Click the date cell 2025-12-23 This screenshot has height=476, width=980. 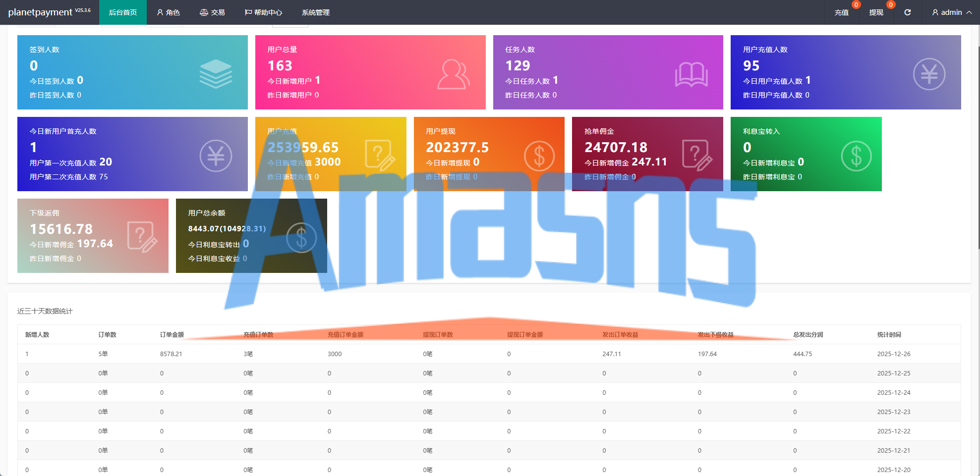(x=894, y=412)
